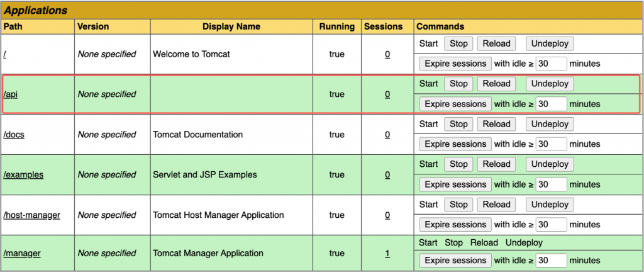644x272 pixels.
Task: Undeploy the Tomcat Host Manager Application
Action: coord(550,205)
